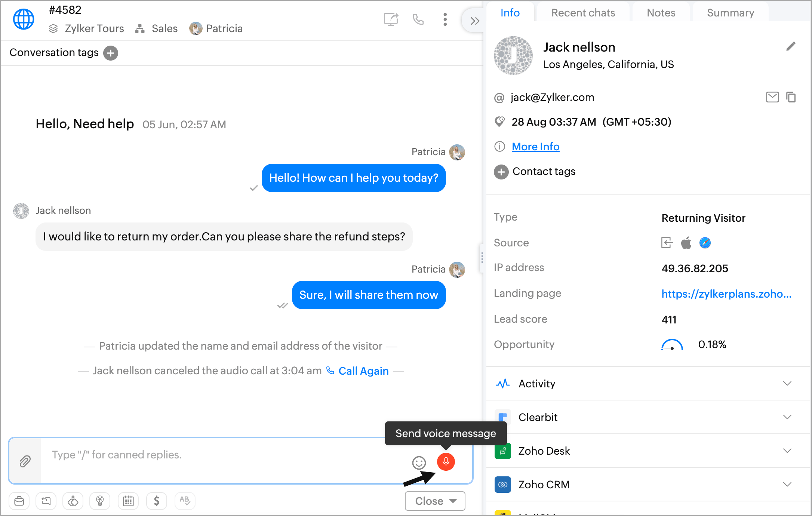
Task: Start an audio call with phone icon
Action: 418,19
